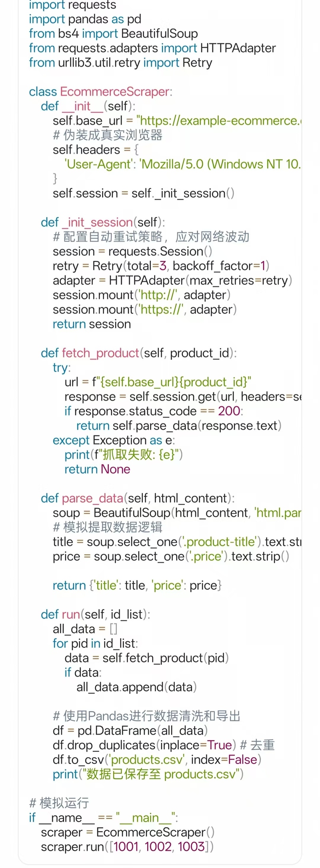Click the run method definition name

click(71, 614)
